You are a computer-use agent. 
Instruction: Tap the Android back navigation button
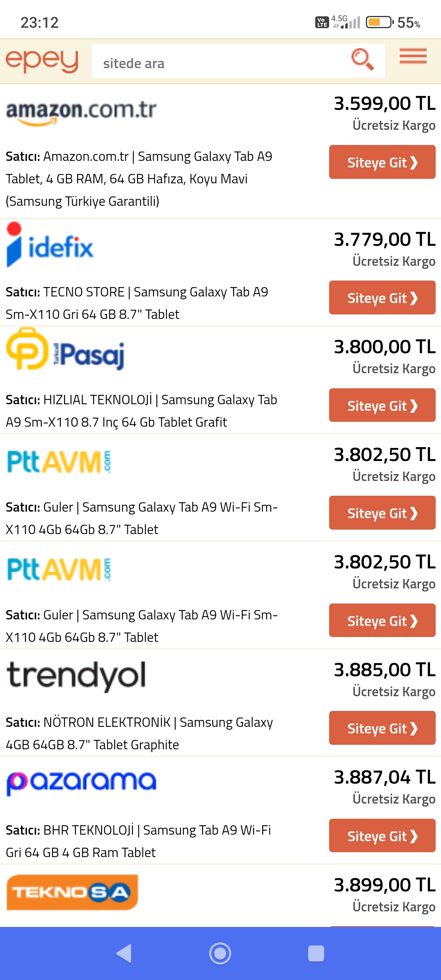pos(124,954)
